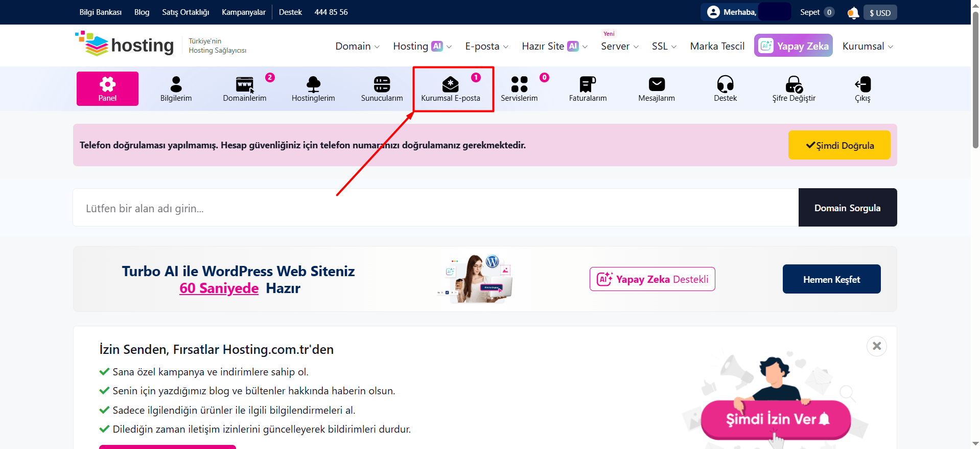Click the 'Türkiye'nin Hosting Sağlayıcısı' tagline
The image size is (980, 449).
(217, 46)
